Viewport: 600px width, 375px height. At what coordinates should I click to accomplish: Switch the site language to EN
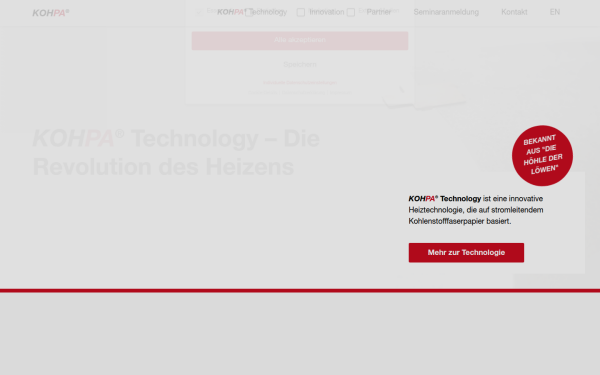(x=555, y=12)
